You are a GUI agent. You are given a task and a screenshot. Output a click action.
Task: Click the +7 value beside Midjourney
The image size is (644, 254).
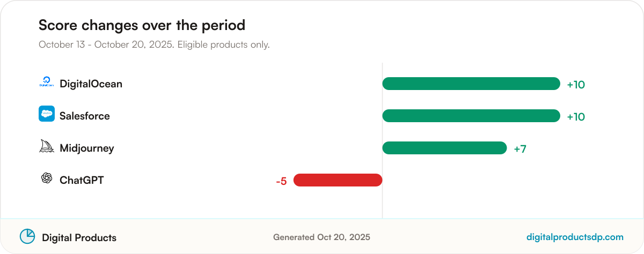[520, 149]
